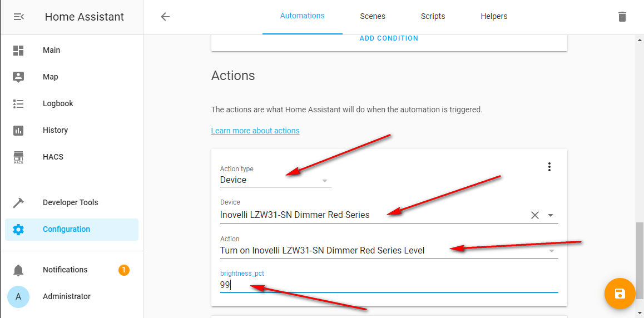644x318 pixels.
Task: Switch to the Helpers tab
Action: [x=494, y=17]
